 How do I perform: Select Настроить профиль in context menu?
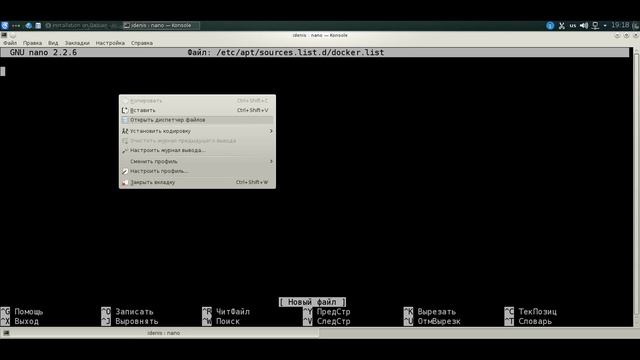pos(197,171)
